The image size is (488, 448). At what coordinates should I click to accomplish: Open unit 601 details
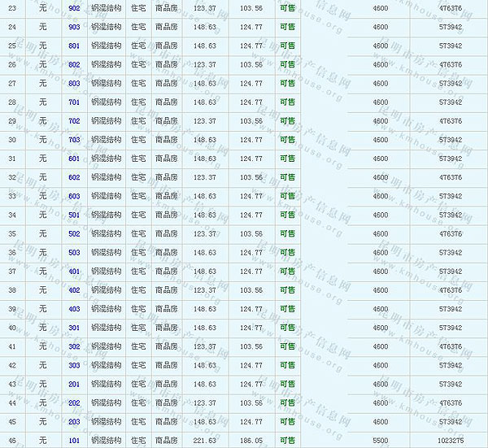coord(74,159)
